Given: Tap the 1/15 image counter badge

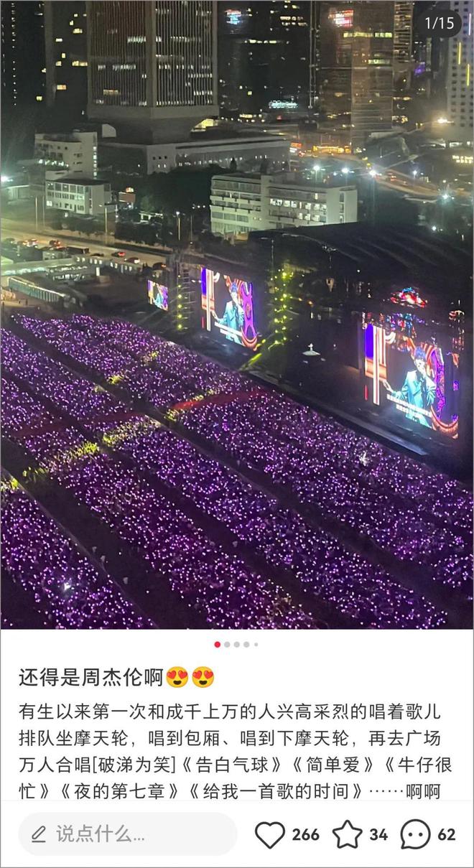Looking at the screenshot, I should coord(440,23).
